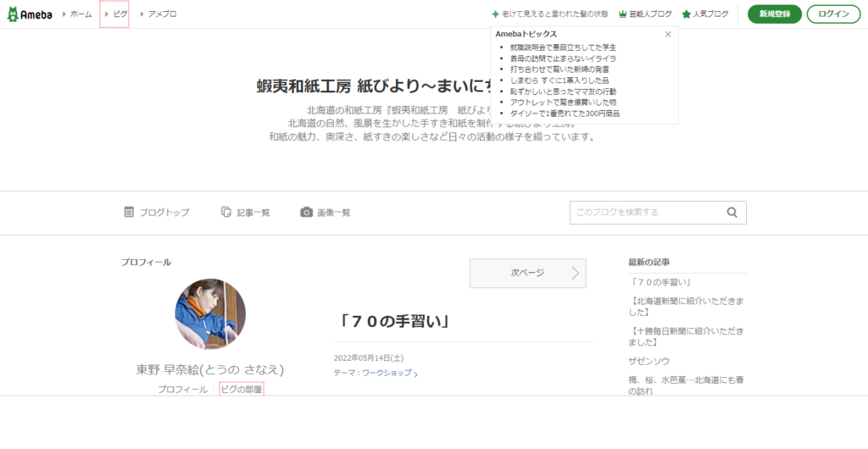Viewport: 868px width, 449px height.
Task: Expand the ワークショップ theme link
Action: (x=390, y=373)
